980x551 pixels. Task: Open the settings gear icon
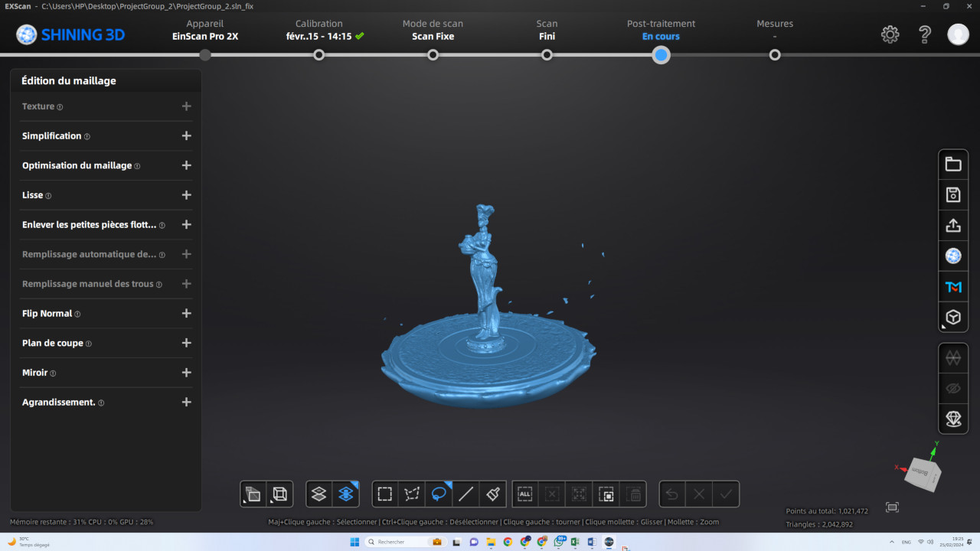click(x=890, y=34)
